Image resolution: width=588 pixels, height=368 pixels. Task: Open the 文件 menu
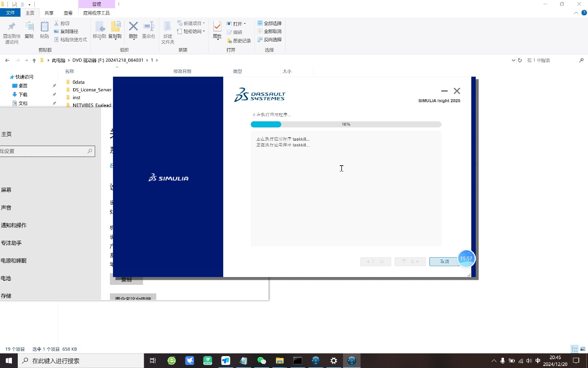(x=10, y=13)
